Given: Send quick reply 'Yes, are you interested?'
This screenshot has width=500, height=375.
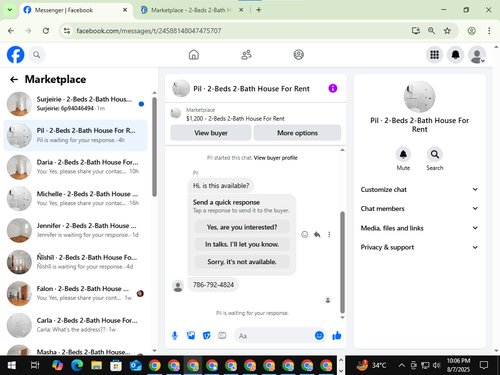Looking at the screenshot, I should tap(242, 227).
